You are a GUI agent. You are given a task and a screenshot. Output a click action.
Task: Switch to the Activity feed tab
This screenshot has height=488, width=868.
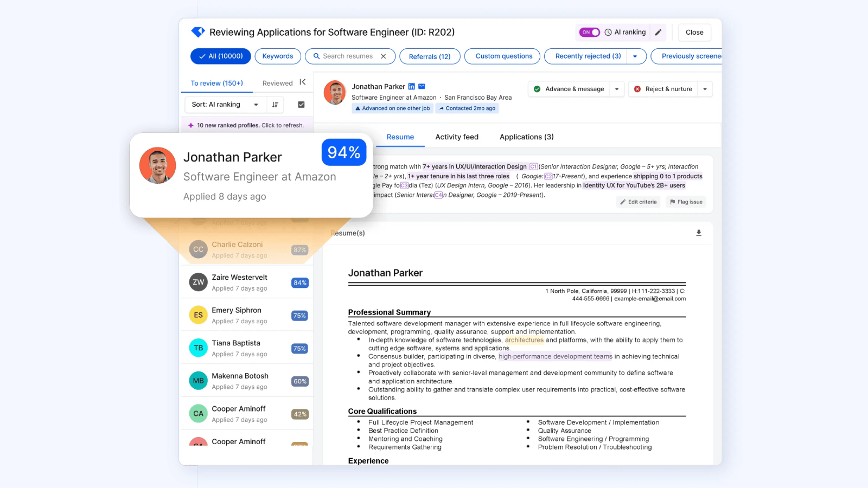(456, 137)
